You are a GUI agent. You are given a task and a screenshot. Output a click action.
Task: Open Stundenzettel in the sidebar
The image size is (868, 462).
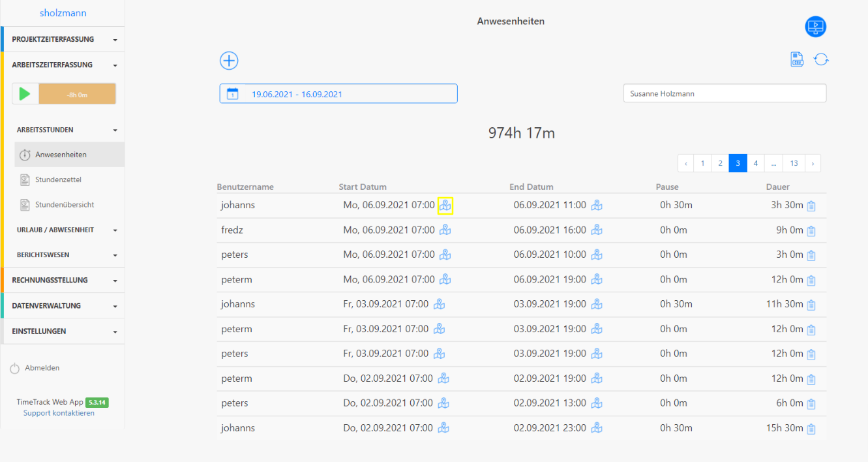pyautogui.click(x=58, y=179)
